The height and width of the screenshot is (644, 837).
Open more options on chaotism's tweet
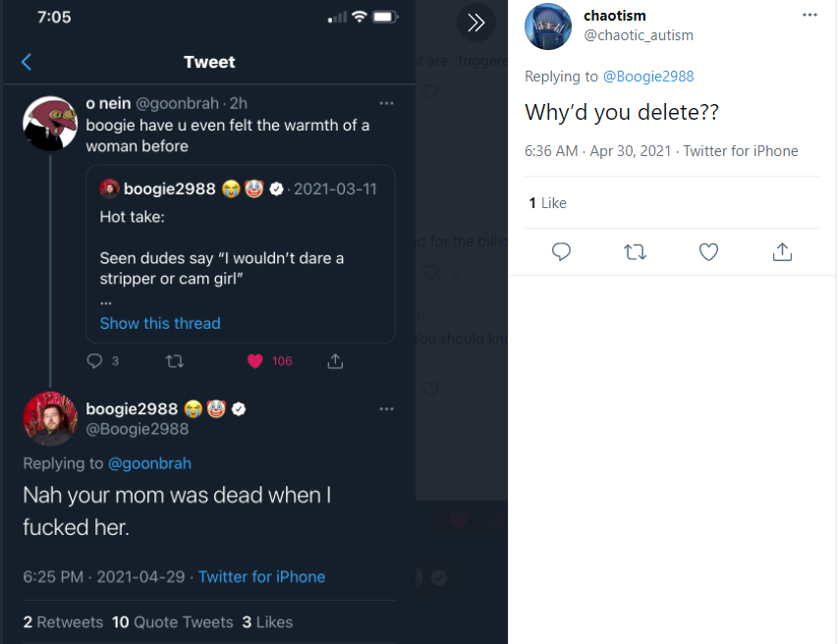pyautogui.click(x=809, y=15)
